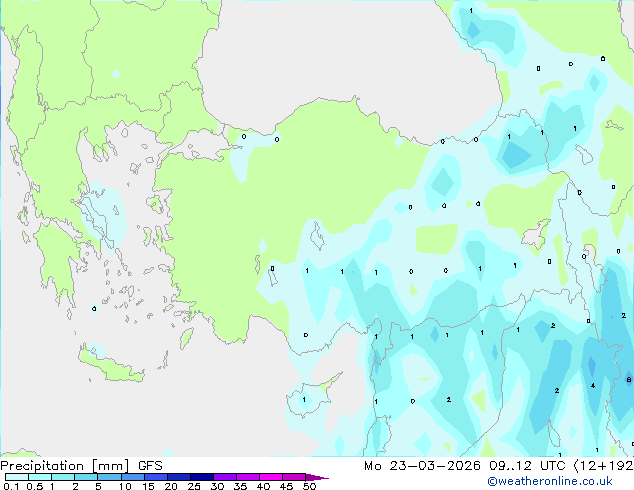Click the legend number "10"
Viewport: 634px width, 490px height.
125,486
